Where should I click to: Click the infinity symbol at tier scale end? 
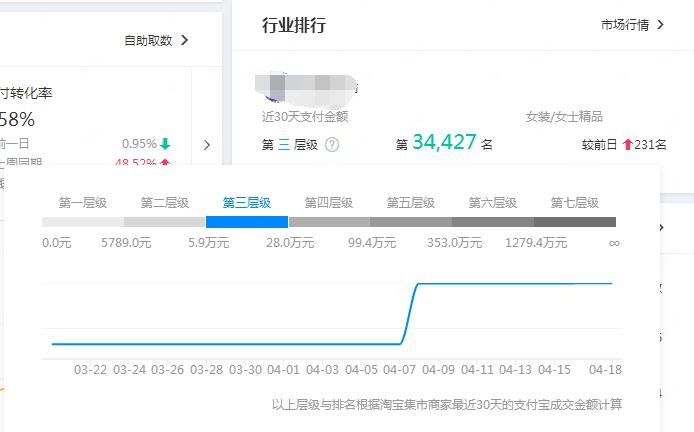pyautogui.click(x=613, y=243)
